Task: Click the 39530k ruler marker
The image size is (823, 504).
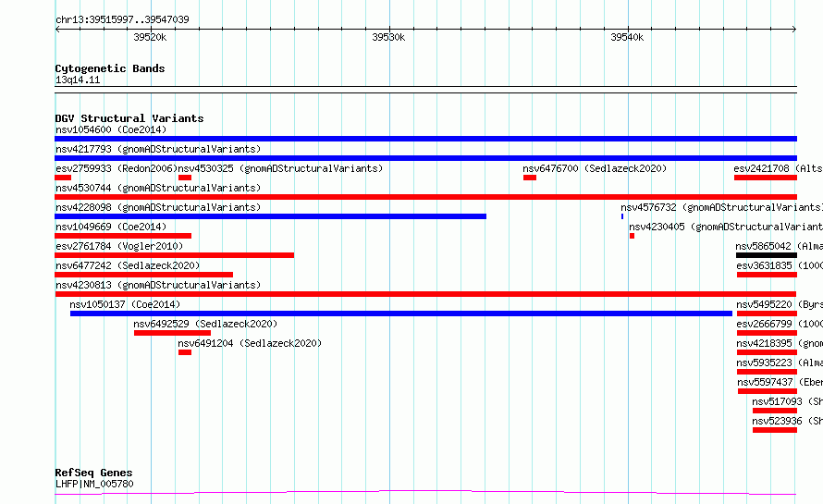Action: click(388, 37)
